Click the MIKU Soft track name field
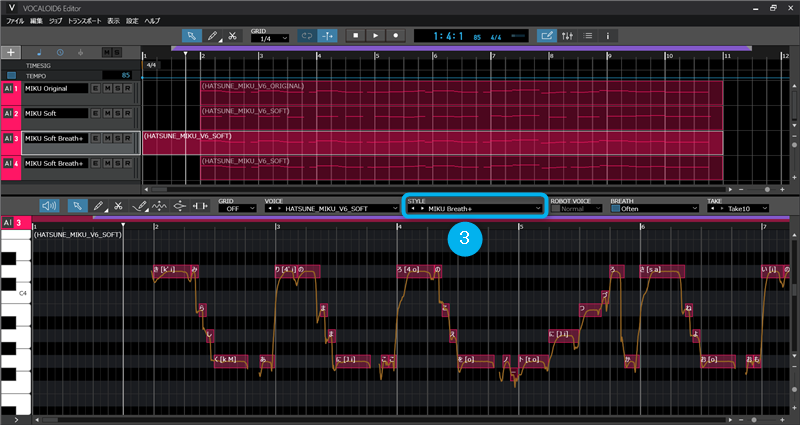Screen dimensions: 800x425 click(56, 113)
